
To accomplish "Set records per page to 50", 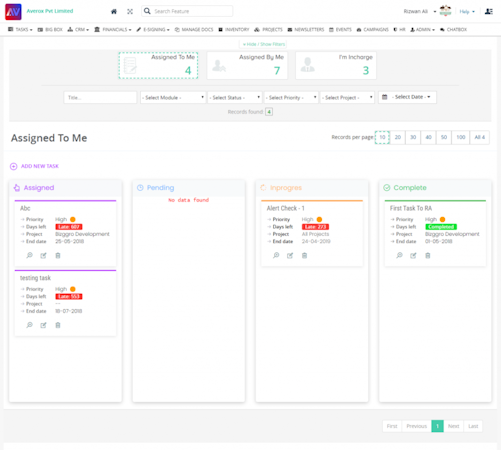I will [444, 137].
